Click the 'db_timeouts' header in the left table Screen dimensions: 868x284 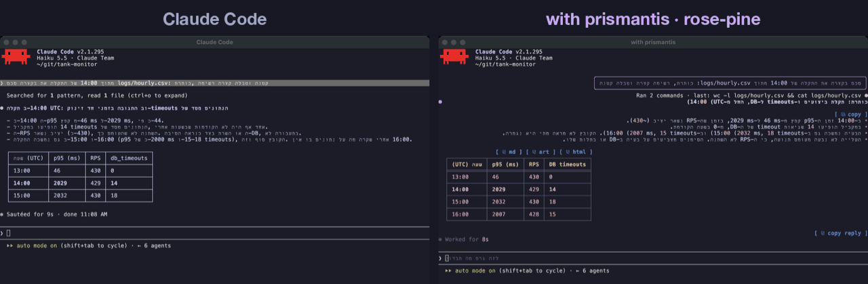click(129, 157)
